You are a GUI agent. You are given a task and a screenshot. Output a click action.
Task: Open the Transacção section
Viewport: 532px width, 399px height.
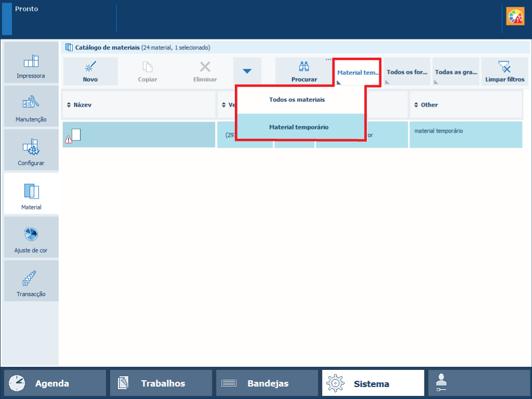pos(31,281)
